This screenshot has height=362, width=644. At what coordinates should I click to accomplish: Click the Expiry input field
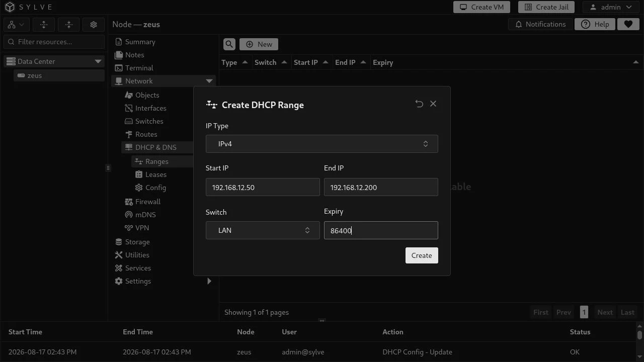pyautogui.click(x=381, y=230)
